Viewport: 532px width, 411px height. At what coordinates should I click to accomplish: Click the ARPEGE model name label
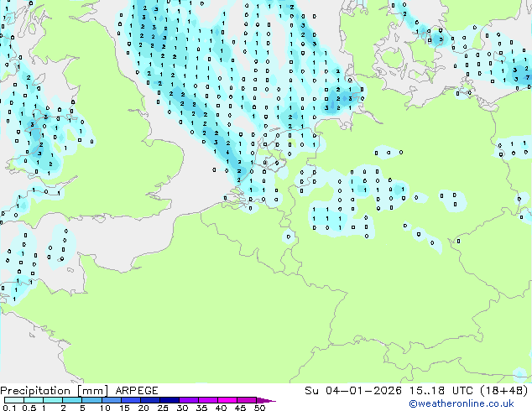click(137, 391)
